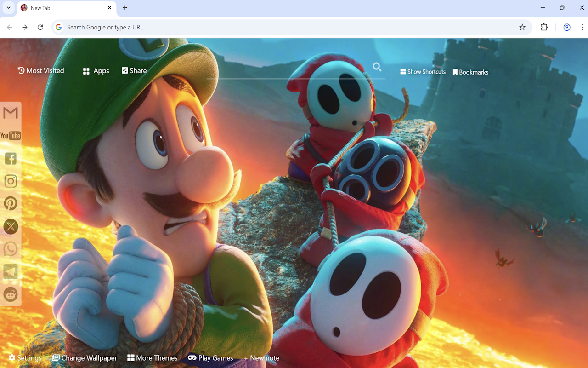
Task: Open Instagram from the left sidebar
Action: click(x=10, y=181)
